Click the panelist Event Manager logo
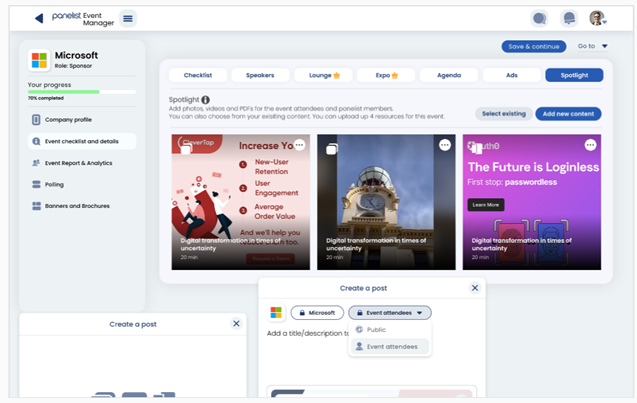637x403 pixels. [83, 19]
